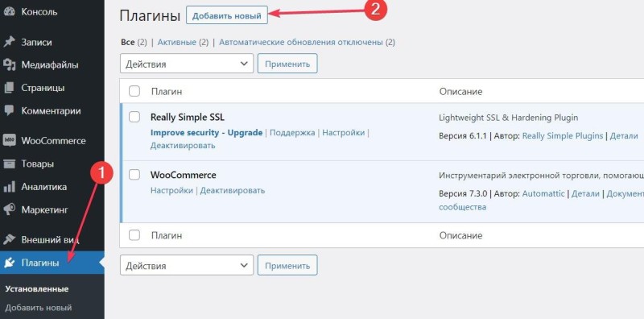Open the bottom Действия bulk actions dropdown

coord(187,265)
